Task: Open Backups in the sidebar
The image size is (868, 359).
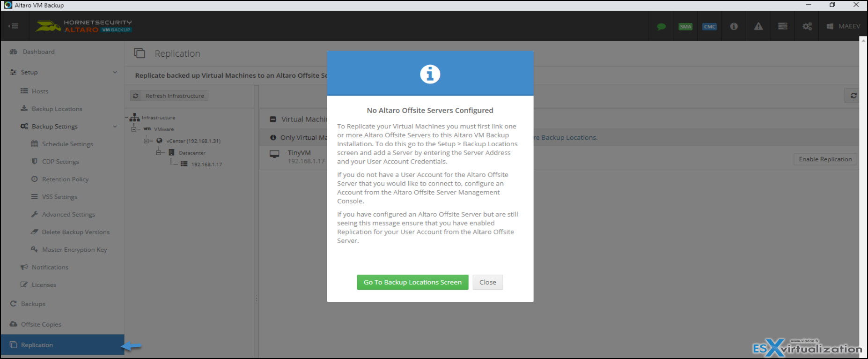Action: tap(33, 304)
